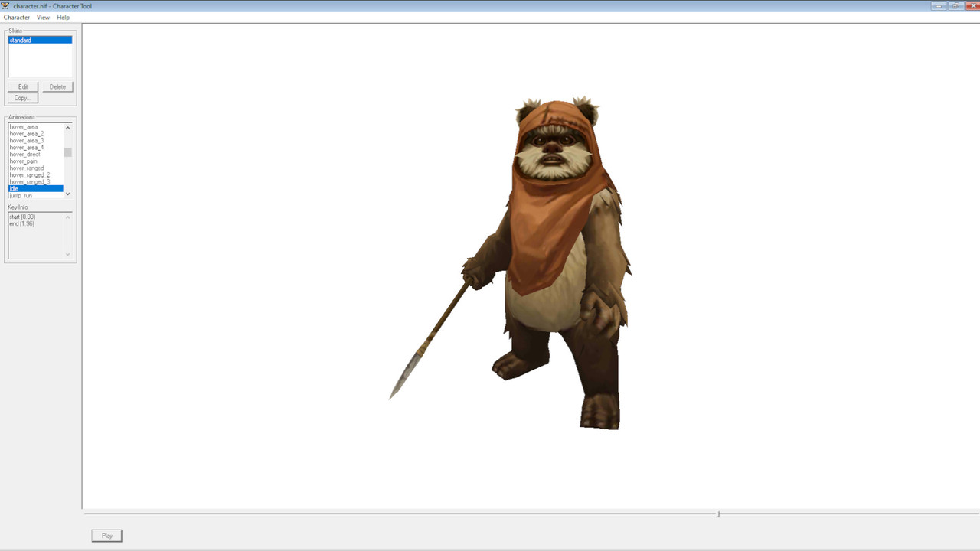Image resolution: width=980 pixels, height=551 pixels.
Task: Select 'start (0.00)' key info entry
Action: click(22, 217)
